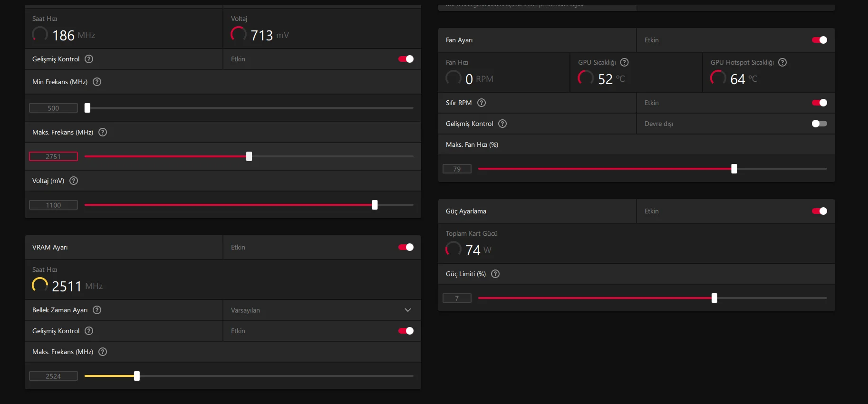868x404 pixels.
Task: Click the Voltaj 1100 value field
Action: pos(53,205)
